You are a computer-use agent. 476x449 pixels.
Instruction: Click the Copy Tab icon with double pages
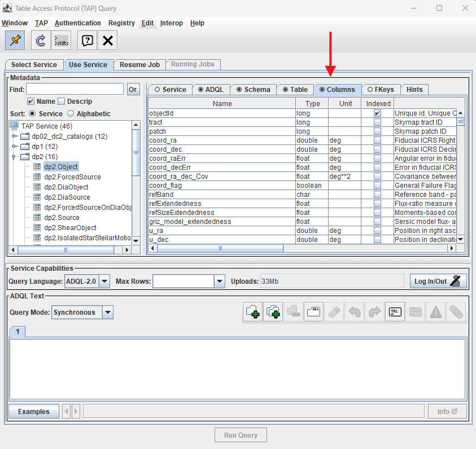[273, 312]
